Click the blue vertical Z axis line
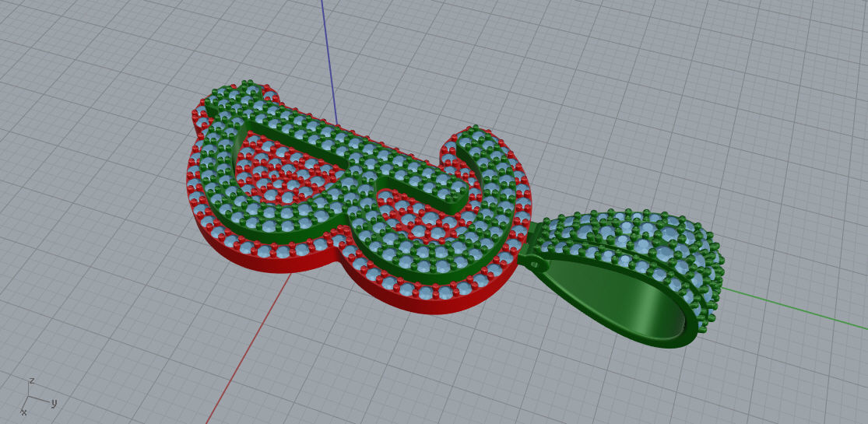Image resolution: width=868 pixels, height=424 pixels. pyautogui.click(x=329, y=62)
